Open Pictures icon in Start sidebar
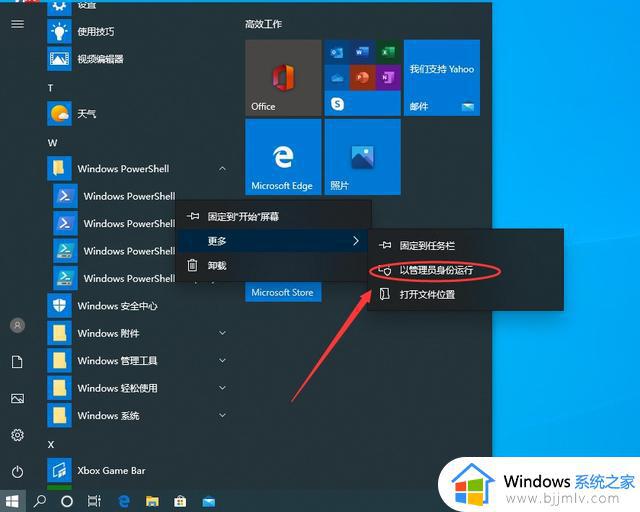 (17, 398)
